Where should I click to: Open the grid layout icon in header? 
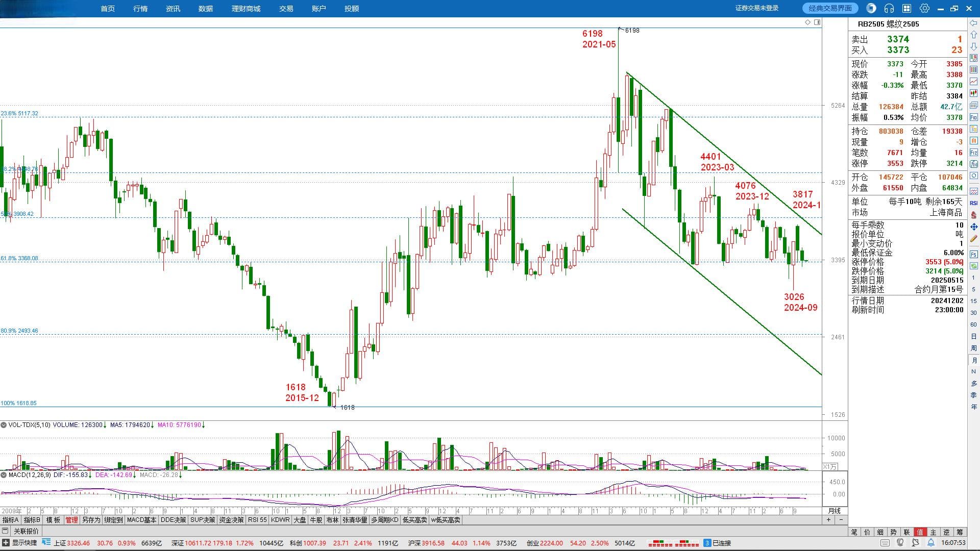(x=906, y=8)
